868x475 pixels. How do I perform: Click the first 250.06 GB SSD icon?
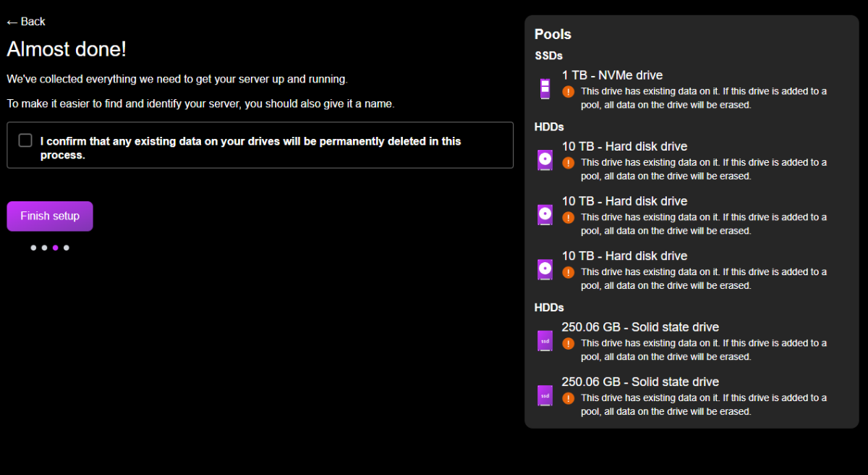pyautogui.click(x=545, y=340)
